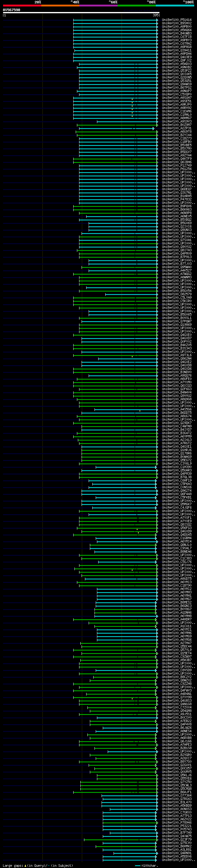
Task: Open hit UniRef100_Q4U3E9
Action: coord(177,57)
